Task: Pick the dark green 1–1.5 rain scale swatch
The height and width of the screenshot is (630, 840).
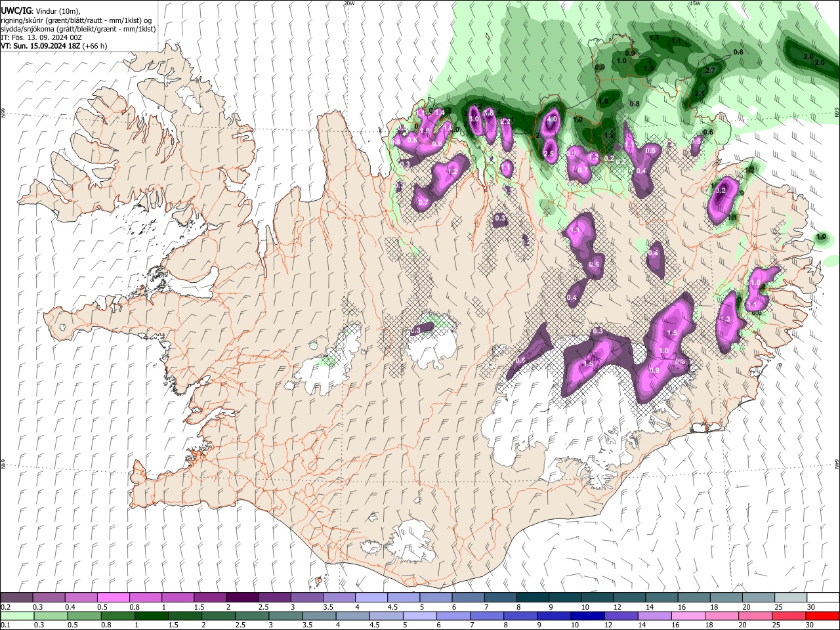Action: [x=152, y=616]
